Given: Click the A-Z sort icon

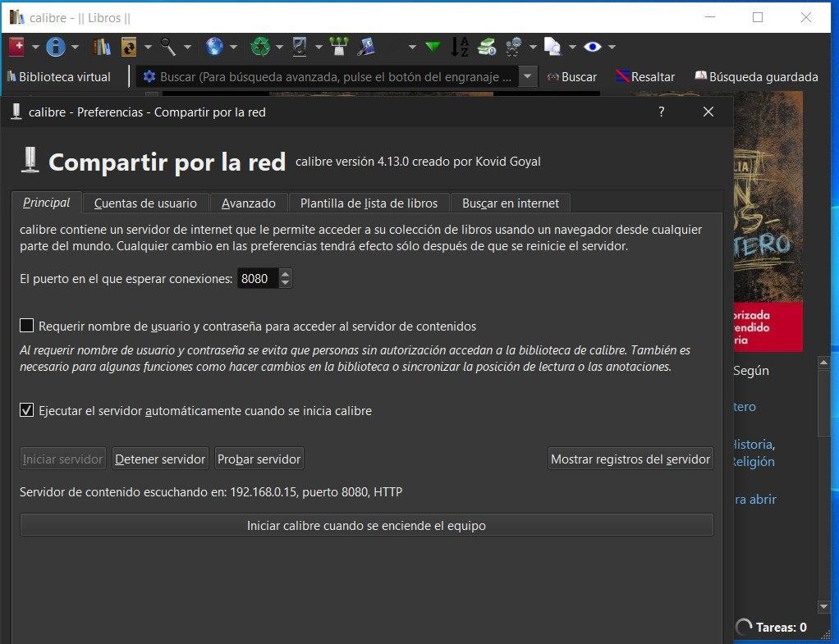Looking at the screenshot, I should [459, 47].
